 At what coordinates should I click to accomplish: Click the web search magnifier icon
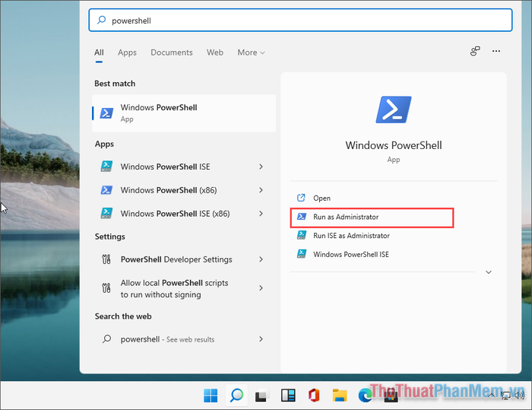coord(106,338)
